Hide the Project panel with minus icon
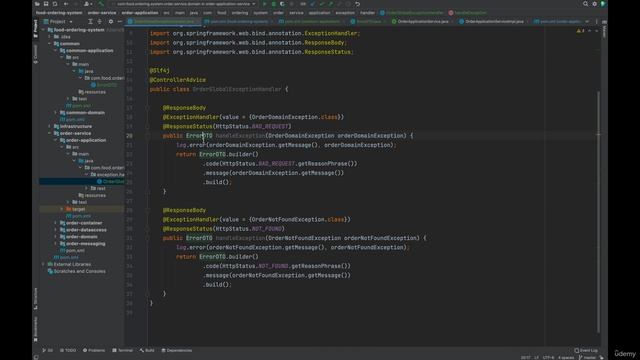The width and height of the screenshot is (640, 360). click(120, 21)
